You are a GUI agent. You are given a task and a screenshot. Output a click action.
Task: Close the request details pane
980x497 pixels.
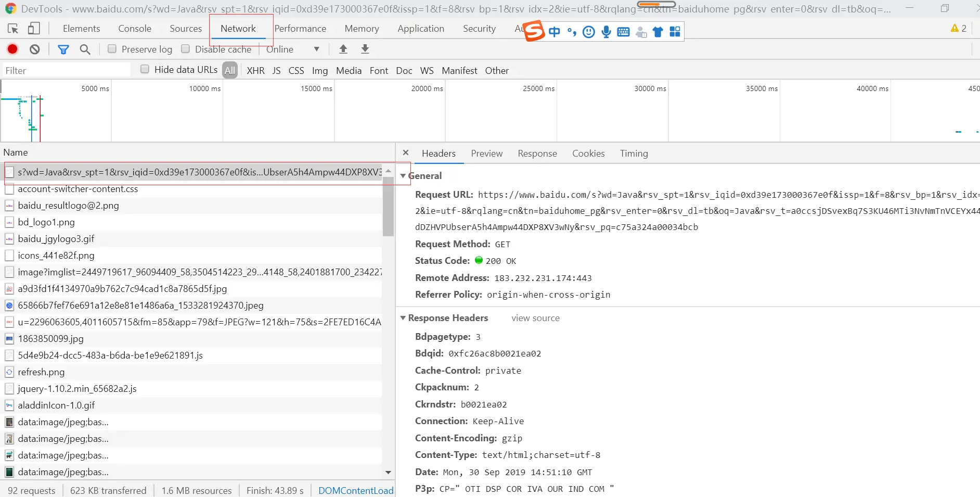pos(406,153)
